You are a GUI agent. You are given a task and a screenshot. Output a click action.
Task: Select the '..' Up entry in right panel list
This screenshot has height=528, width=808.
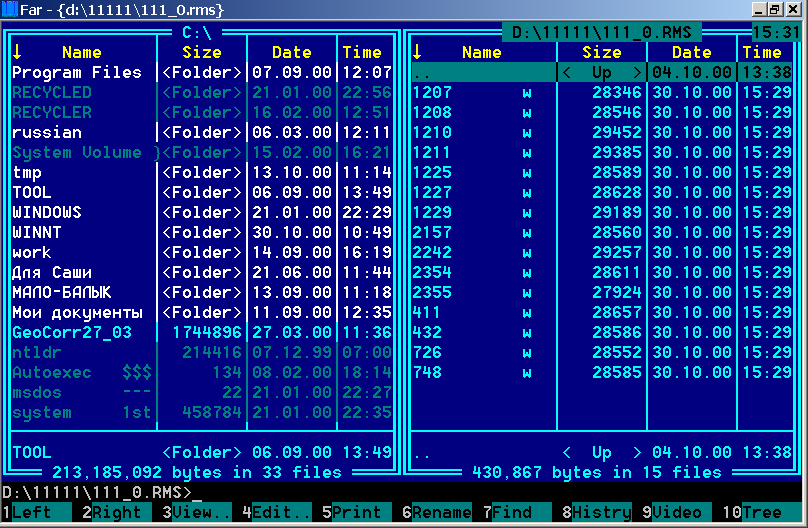tap(602, 73)
